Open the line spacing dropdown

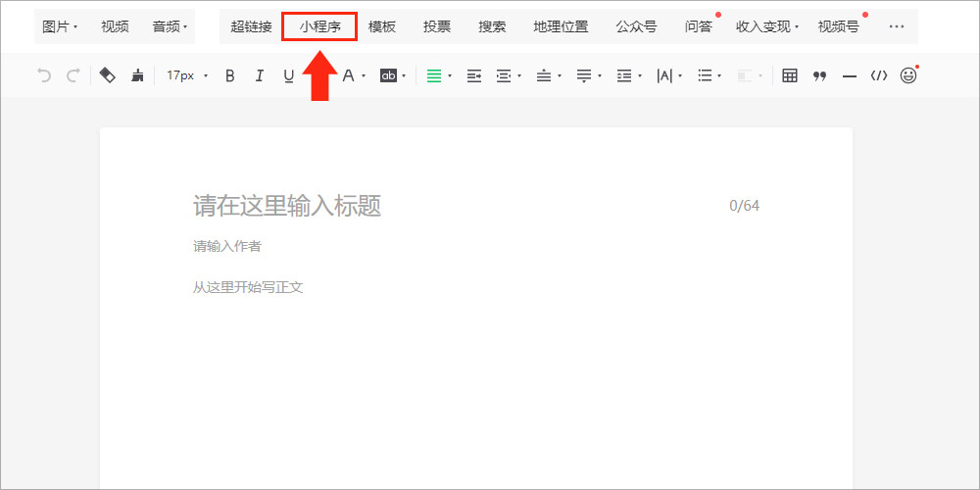pos(629,75)
